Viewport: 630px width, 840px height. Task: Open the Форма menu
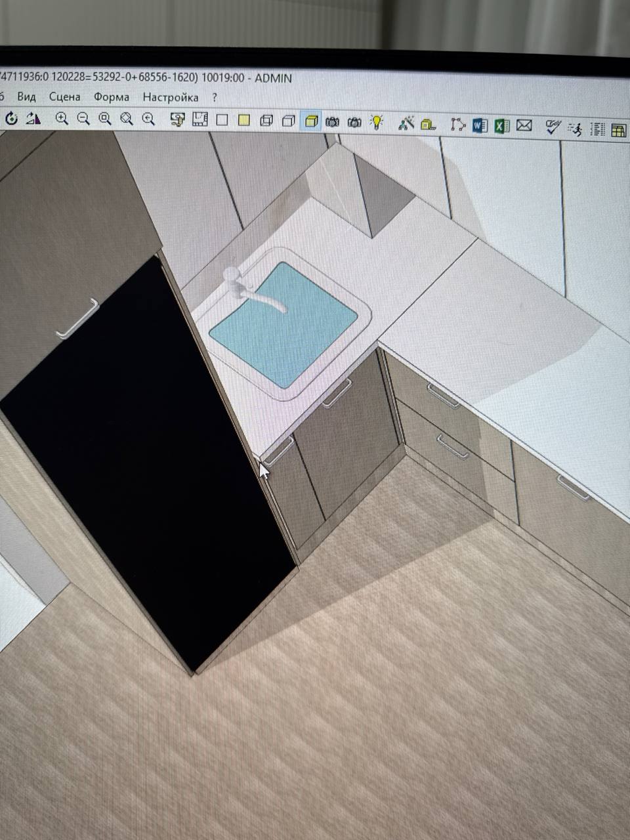click(112, 97)
